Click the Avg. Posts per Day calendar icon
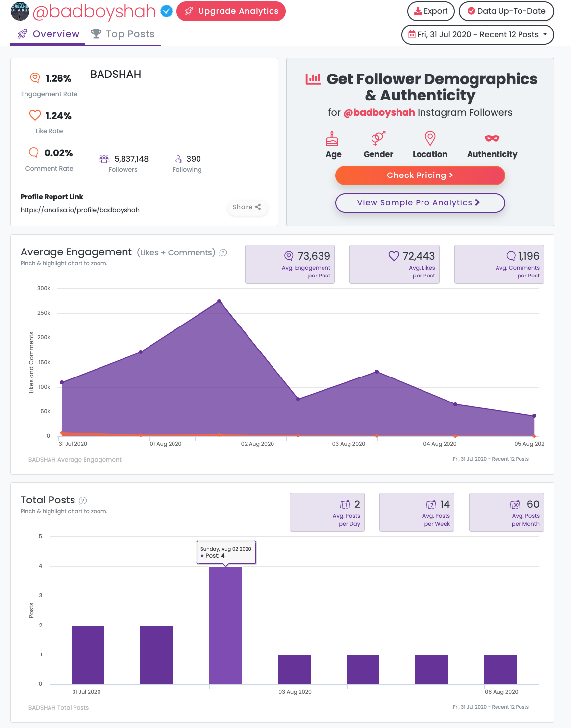This screenshot has width=571, height=728. [345, 504]
